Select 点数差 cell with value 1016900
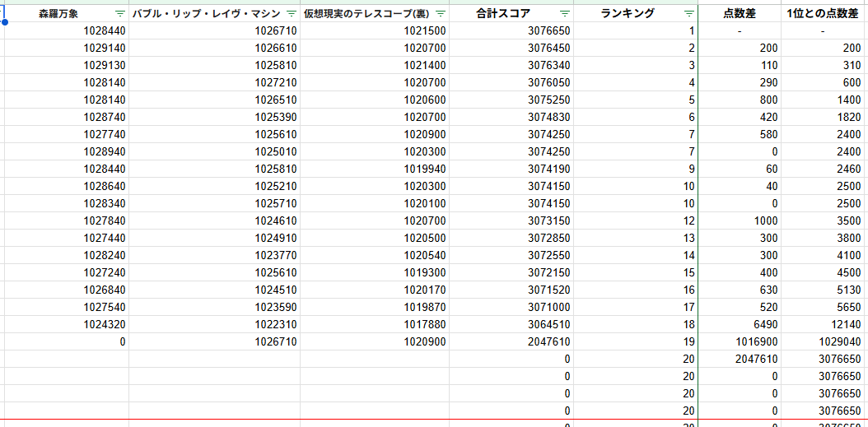Image resolution: width=868 pixels, height=427 pixels. pos(740,341)
